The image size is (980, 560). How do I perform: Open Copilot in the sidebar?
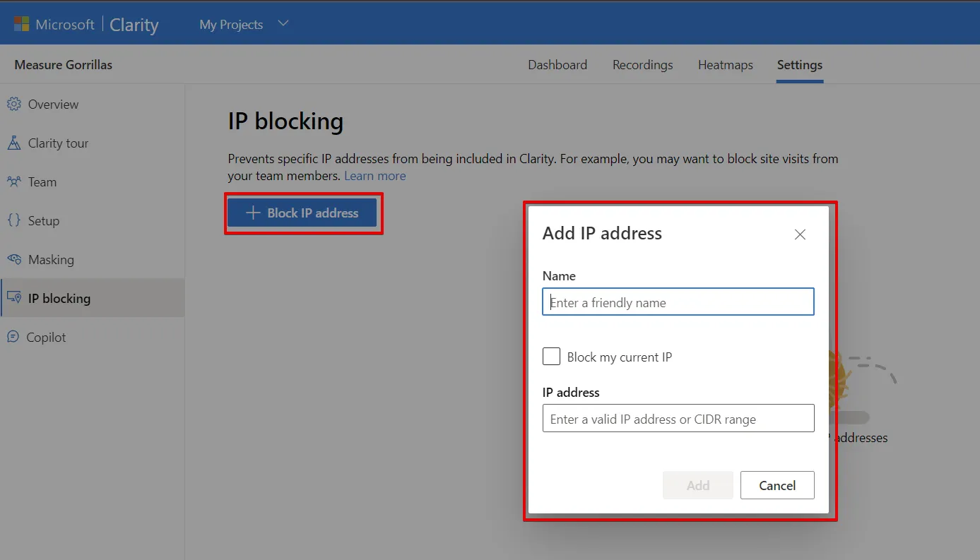pyautogui.click(x=92, y=338)
